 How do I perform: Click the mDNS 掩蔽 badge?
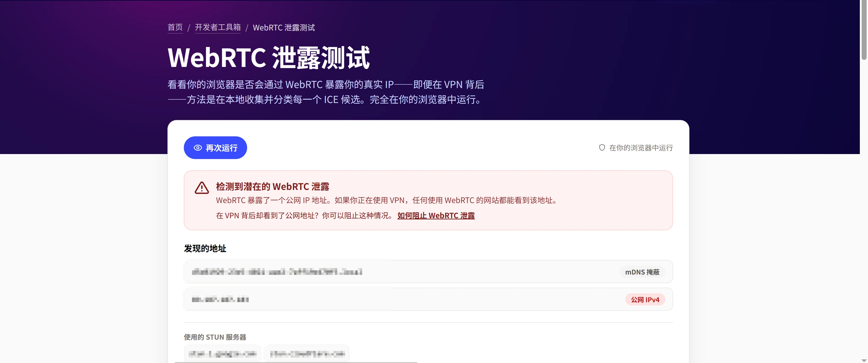pyautogui.click(x=642, y=272)
